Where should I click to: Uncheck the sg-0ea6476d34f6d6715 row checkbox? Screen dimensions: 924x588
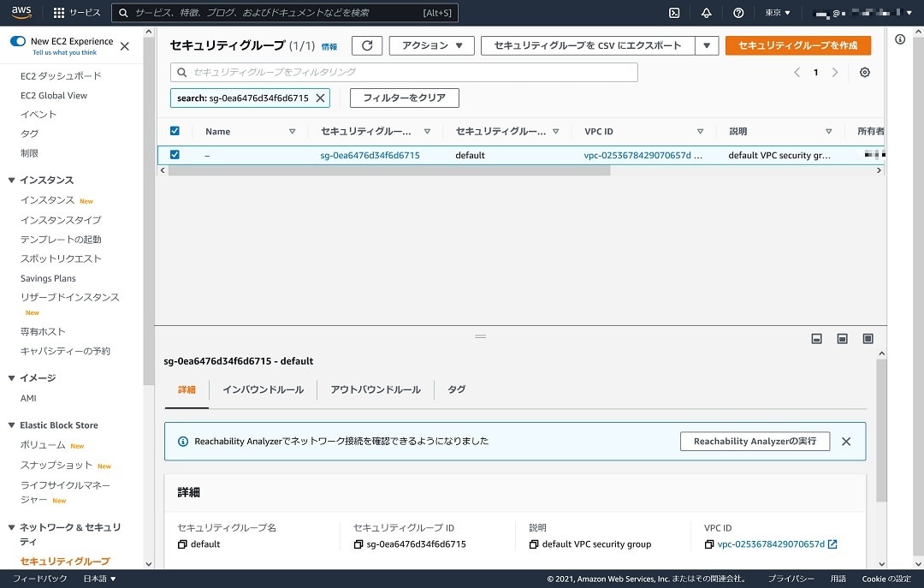[175, 155]
